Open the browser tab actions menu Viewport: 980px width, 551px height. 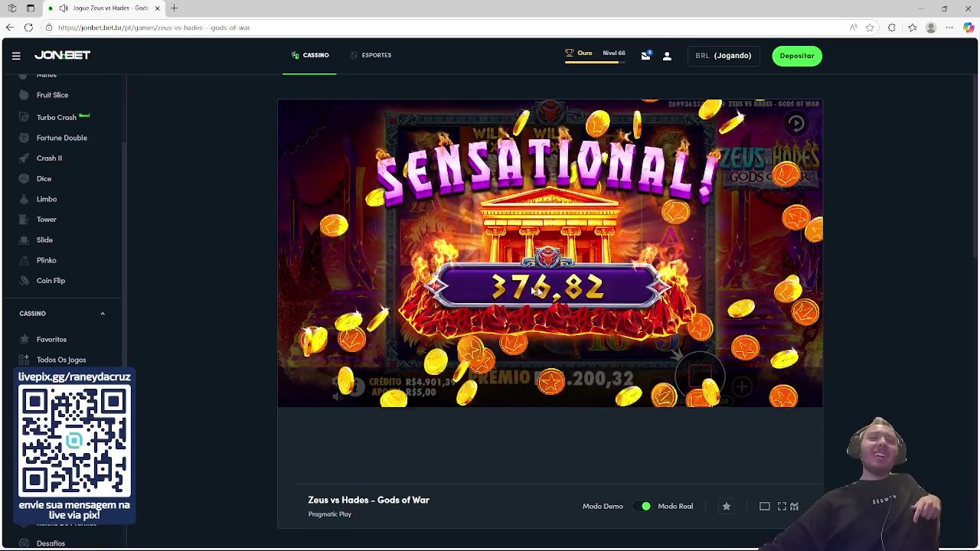31,8
